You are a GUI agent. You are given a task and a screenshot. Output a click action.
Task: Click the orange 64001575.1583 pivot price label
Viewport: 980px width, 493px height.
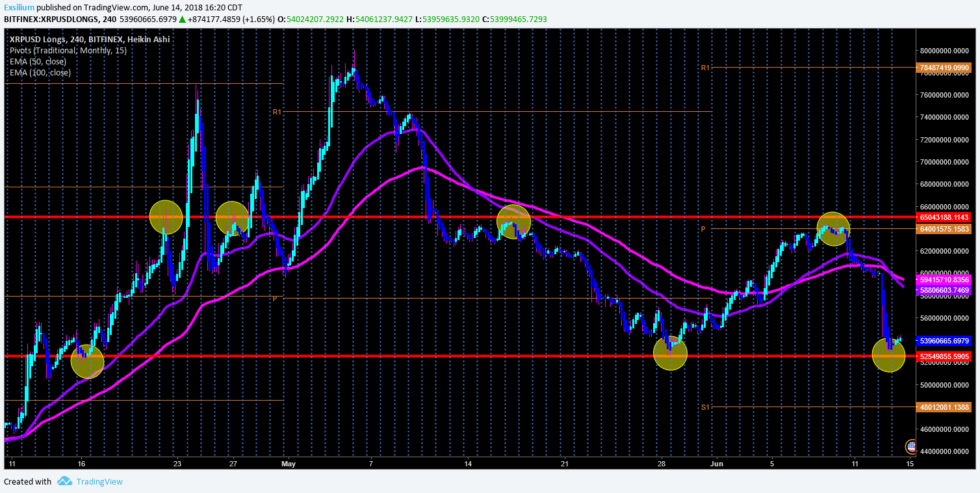(944, 229)
